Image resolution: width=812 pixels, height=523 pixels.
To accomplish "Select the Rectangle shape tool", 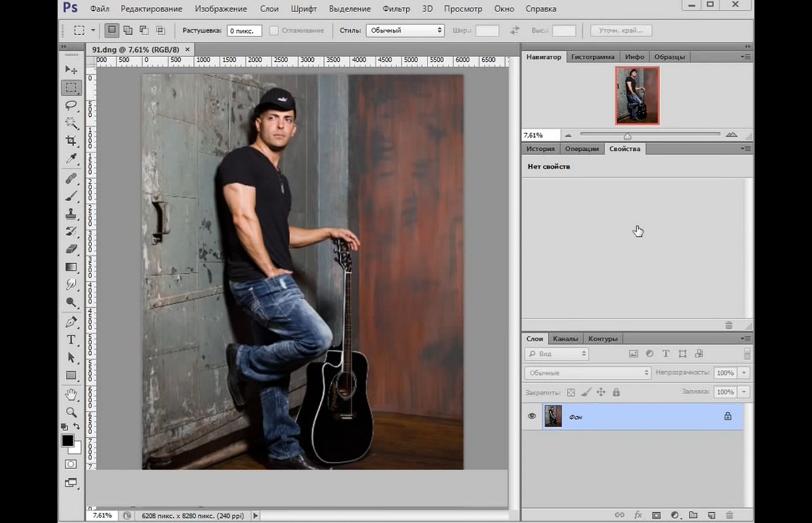I will coord(71,376).
